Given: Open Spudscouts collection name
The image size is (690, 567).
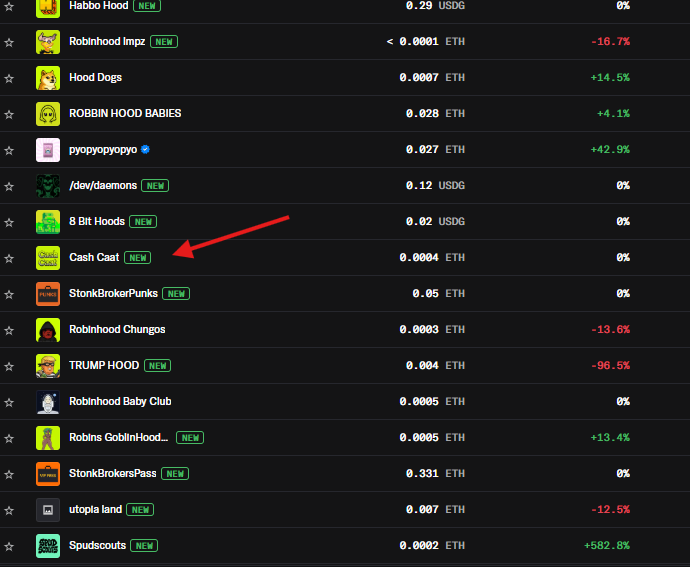Looking at the screenshot, I should (98, 545).
